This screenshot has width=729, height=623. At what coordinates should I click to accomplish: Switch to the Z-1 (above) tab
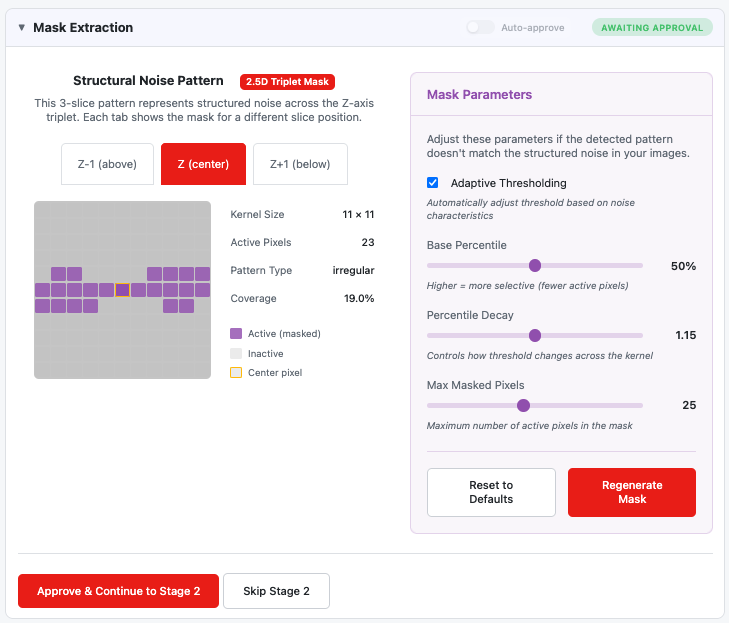[107, 164]
